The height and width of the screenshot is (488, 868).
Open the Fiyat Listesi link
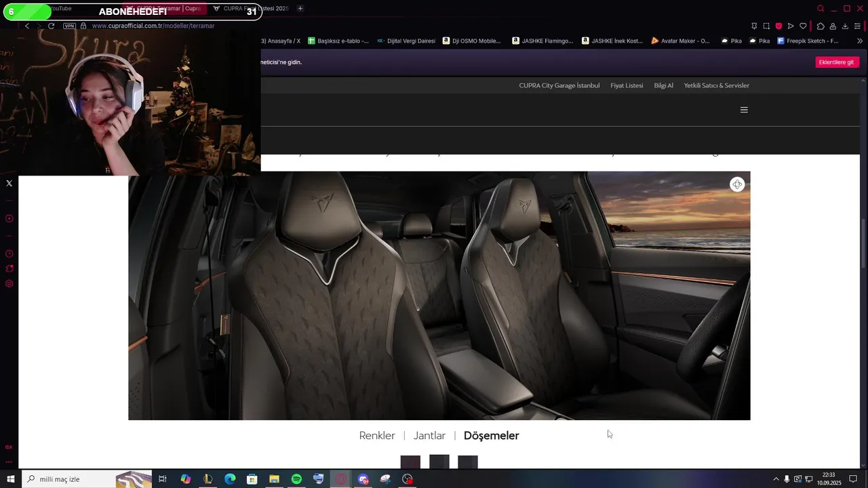(627, 85)
